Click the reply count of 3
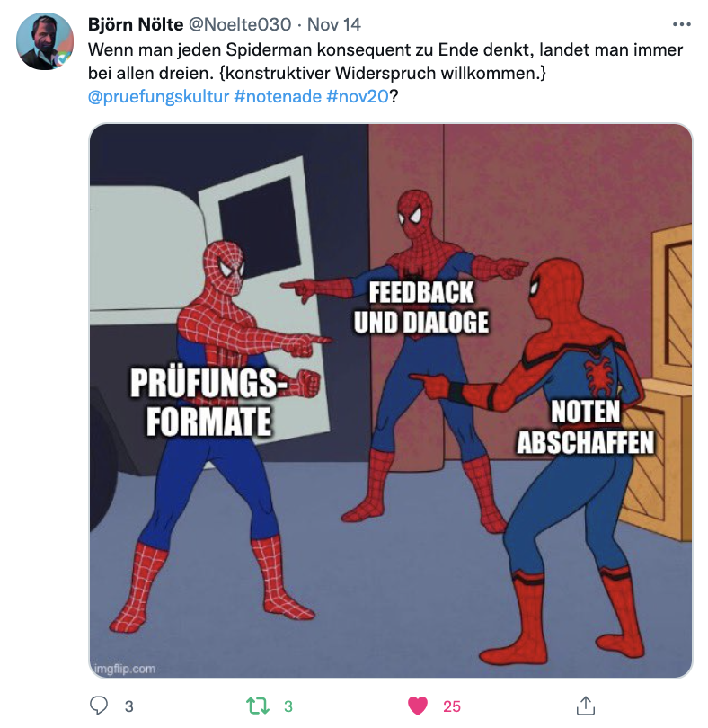Screen dimensions: 708x728 [129, 706]
